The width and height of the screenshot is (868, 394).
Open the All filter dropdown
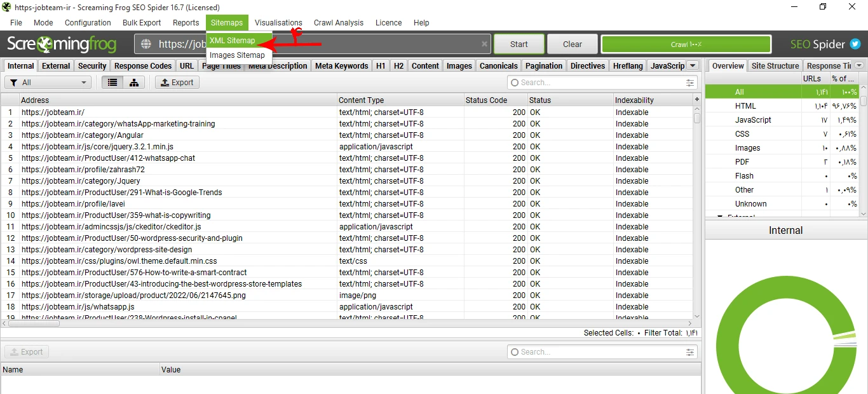(x=48, y=83)
